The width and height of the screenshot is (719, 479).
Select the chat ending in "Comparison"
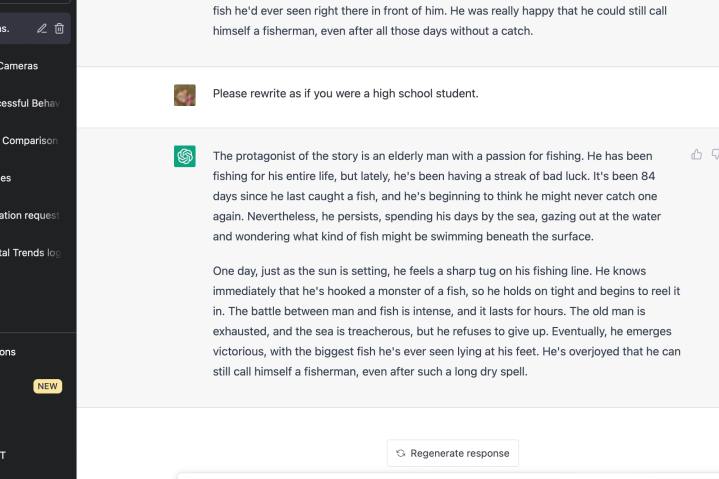31,141
